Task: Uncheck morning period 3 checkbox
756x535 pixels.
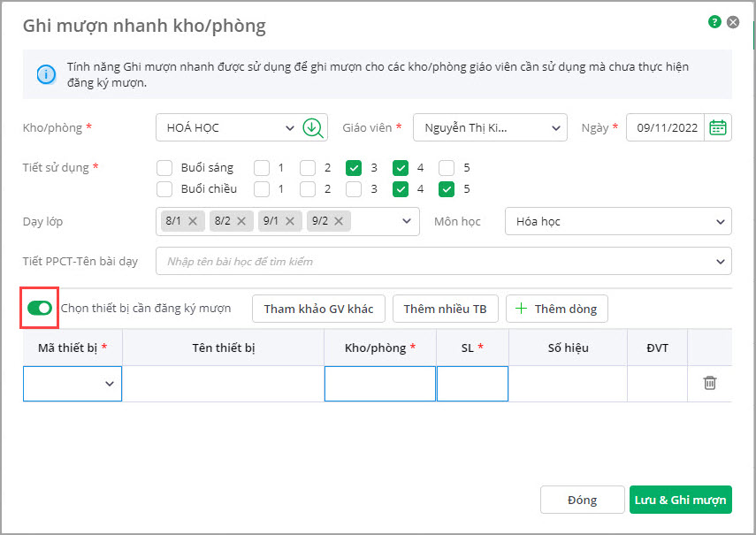Action: [354, 167]
